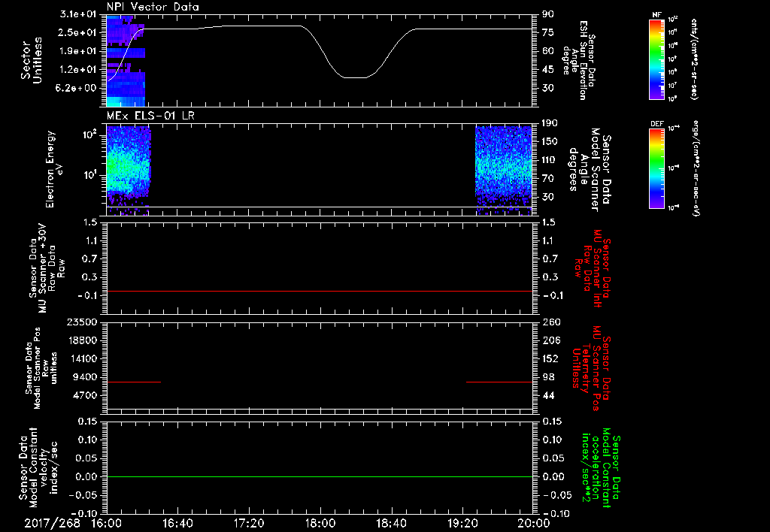770x532 pixels.
Task: Click the "9400" scanner position tick
Action: click(x=85, y=377)
